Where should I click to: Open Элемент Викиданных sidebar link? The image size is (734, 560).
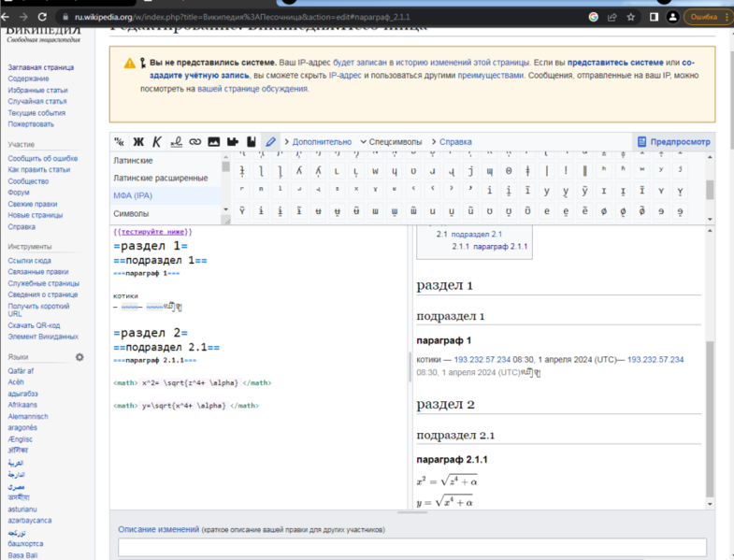coord(43,337)
